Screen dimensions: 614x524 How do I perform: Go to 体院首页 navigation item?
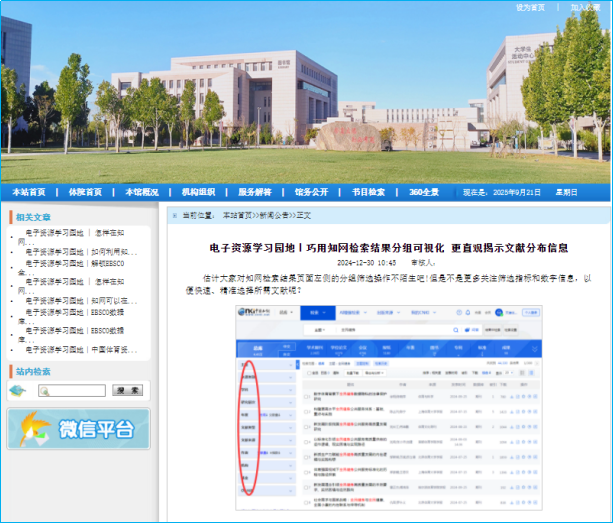[x=85, y=192]
